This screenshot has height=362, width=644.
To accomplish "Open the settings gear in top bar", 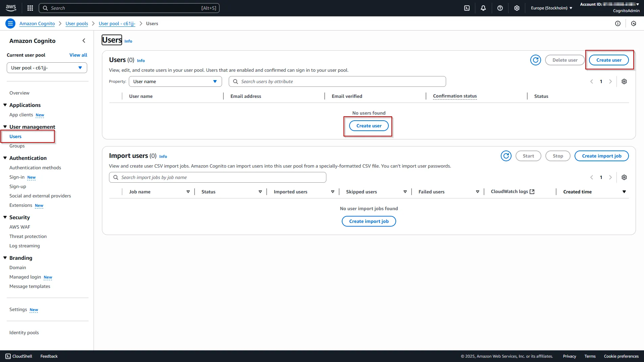I will point(517,8).
